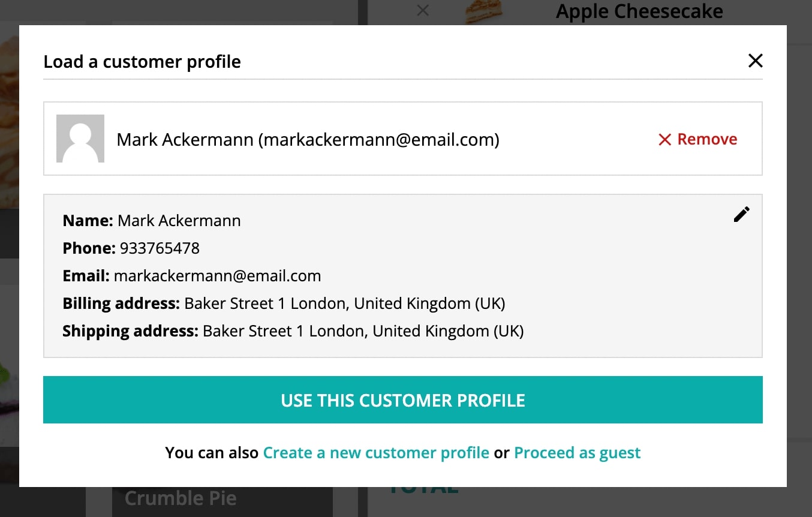Click the Apple Cheesecake cart item name

tap(639, 11)
